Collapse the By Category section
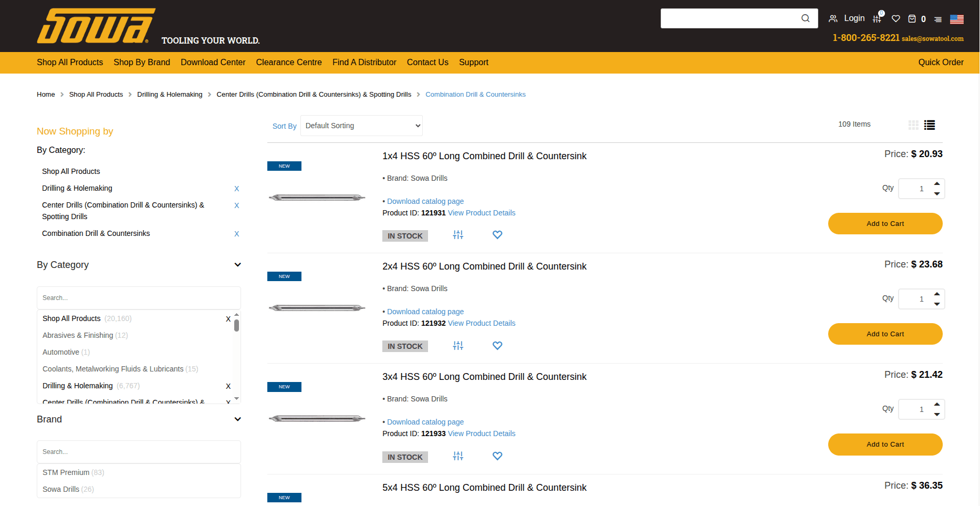The image size is (980, 506). [x=237, y=265]
